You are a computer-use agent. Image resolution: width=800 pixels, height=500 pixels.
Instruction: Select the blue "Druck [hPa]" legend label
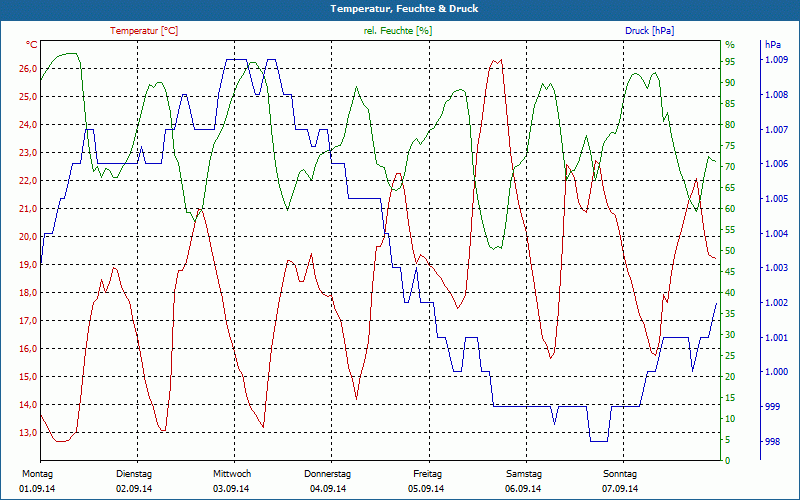click(649, 31)
